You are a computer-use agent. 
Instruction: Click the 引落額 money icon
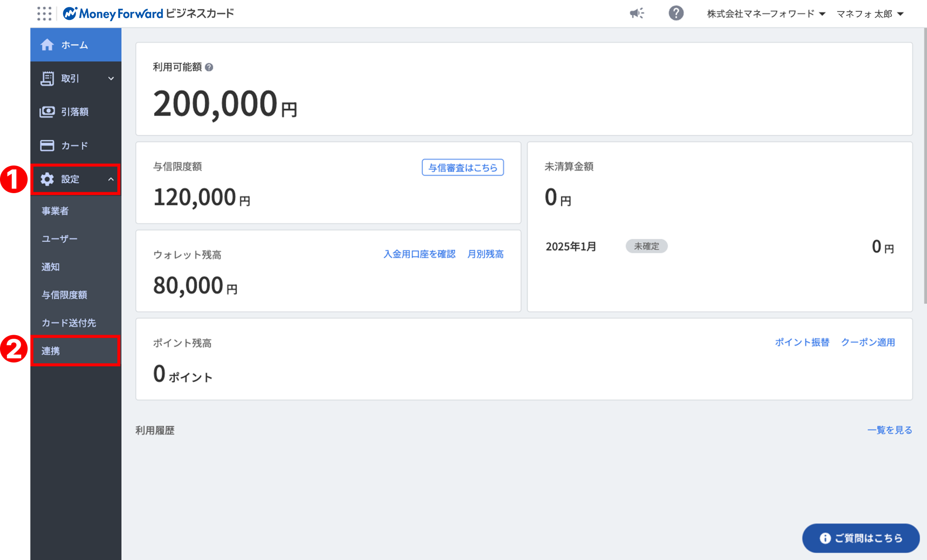47,112
